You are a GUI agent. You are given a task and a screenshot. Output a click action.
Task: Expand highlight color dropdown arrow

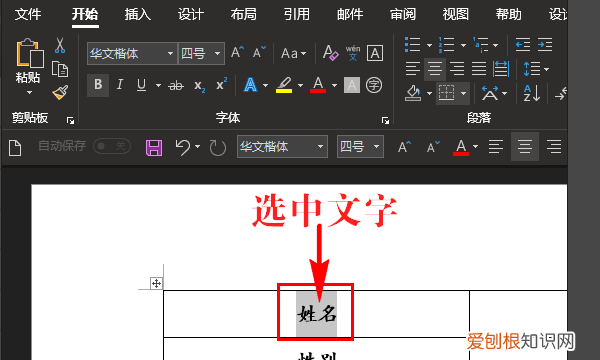click(x=300, y=85)
